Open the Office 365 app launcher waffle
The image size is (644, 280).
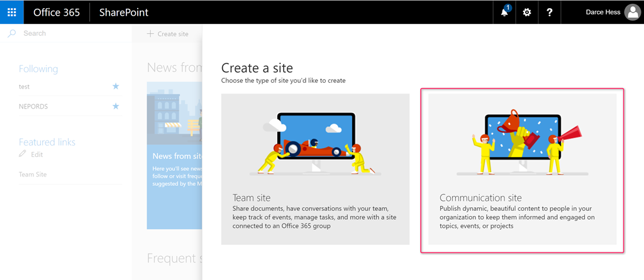click(12, 13)
